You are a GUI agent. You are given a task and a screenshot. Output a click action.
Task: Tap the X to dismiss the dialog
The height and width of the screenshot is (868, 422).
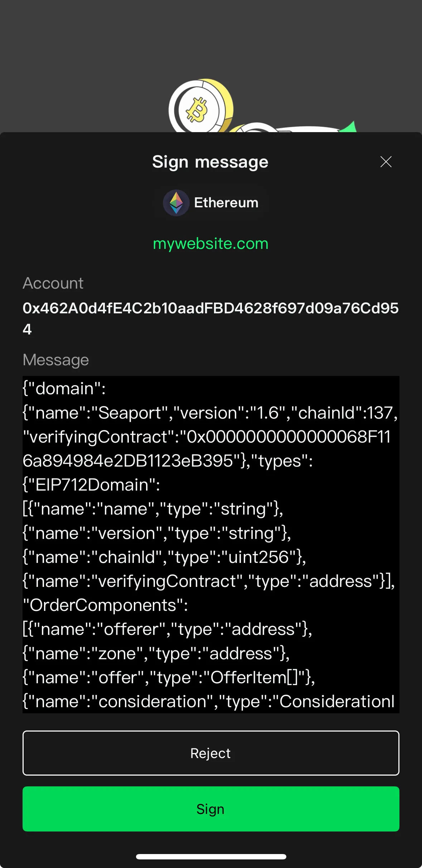pyautogui.click(x=386, y=161)
